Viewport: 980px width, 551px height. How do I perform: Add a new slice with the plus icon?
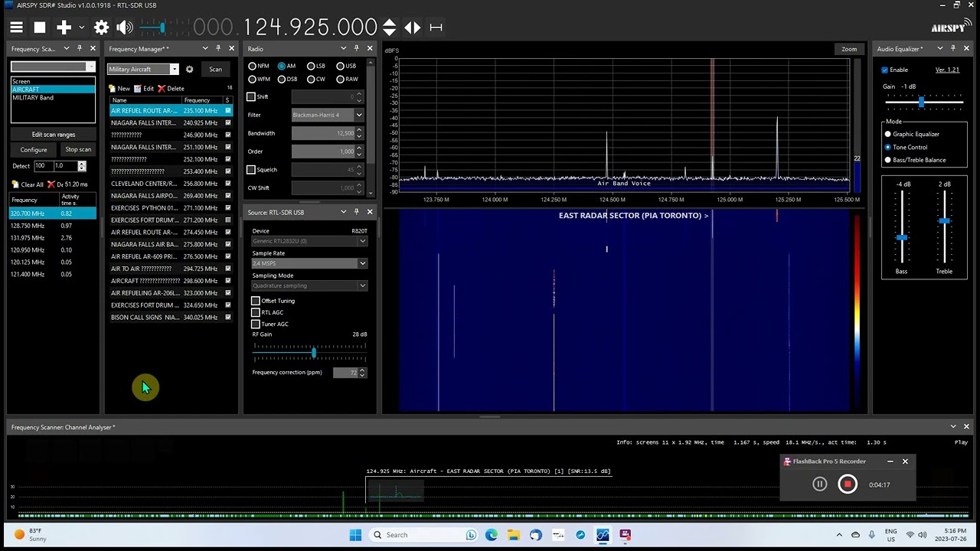[x=64, y=28]
